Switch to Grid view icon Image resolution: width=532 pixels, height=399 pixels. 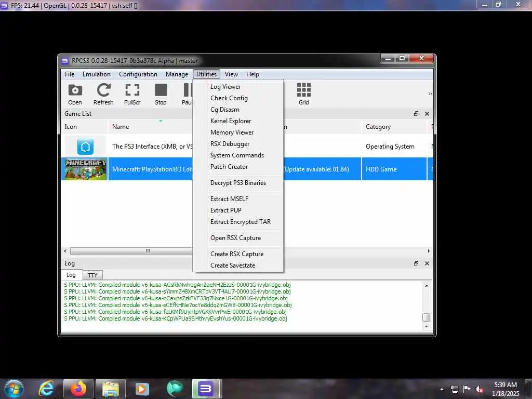(x=303, y=94)
